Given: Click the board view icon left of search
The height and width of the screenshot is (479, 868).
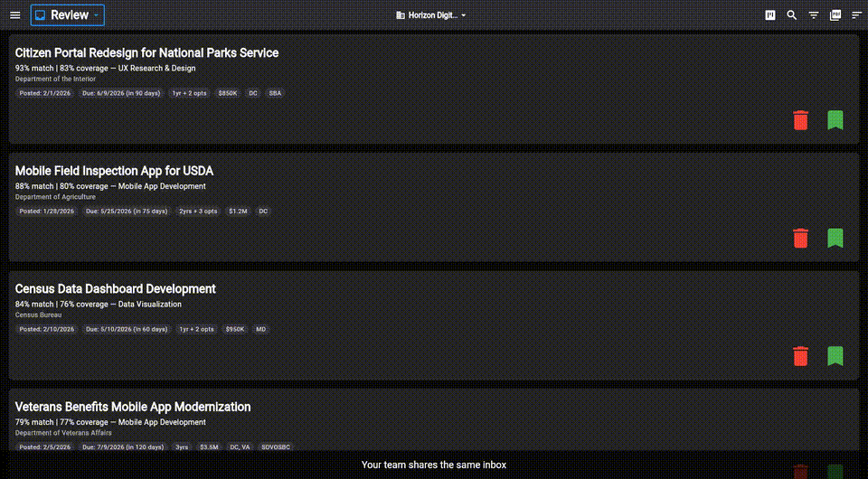Looking at the screenshot, I should (770, 15).
